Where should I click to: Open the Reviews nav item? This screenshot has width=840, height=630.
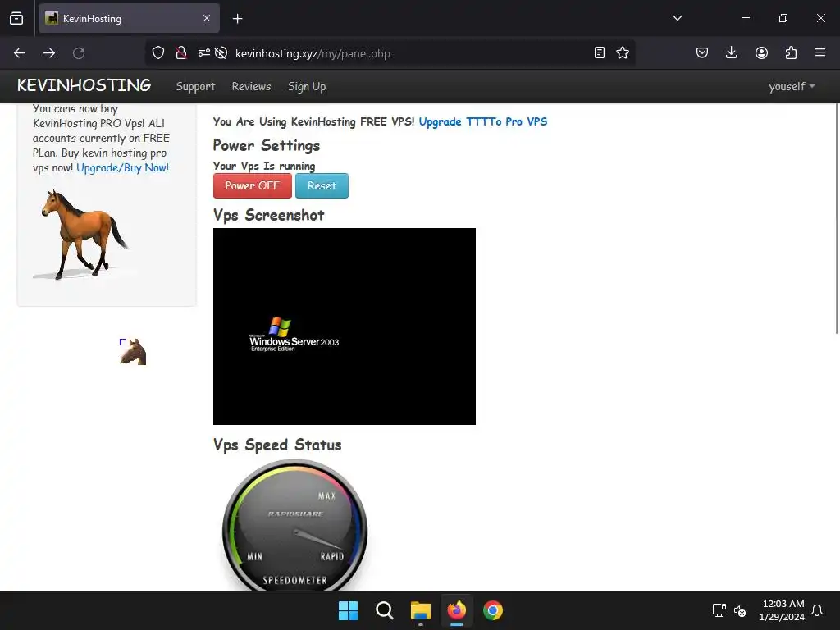(x=251, y=86)
